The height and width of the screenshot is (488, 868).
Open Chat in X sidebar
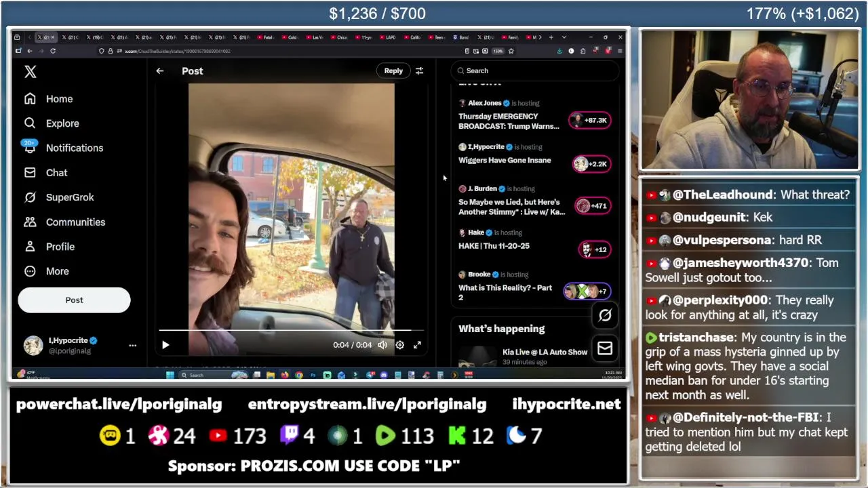tap(45, 173)
